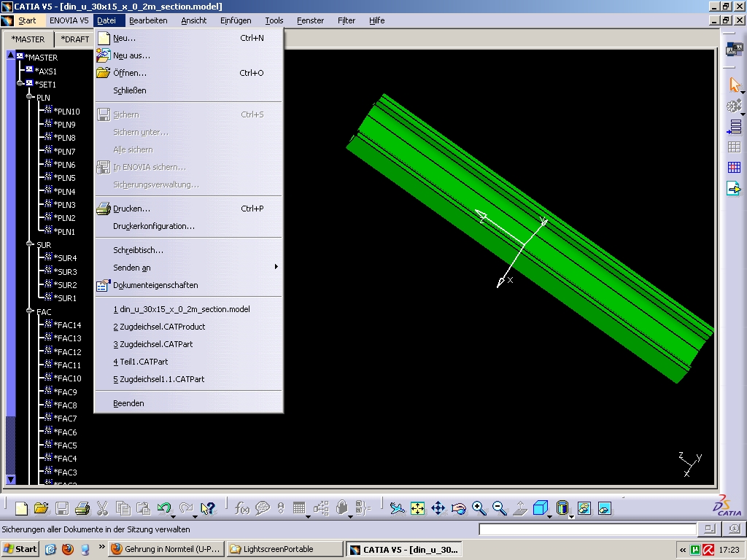Click the New document icon in bottom toolbar
This screenshot has height=560, width=747.
click(21, 508)
